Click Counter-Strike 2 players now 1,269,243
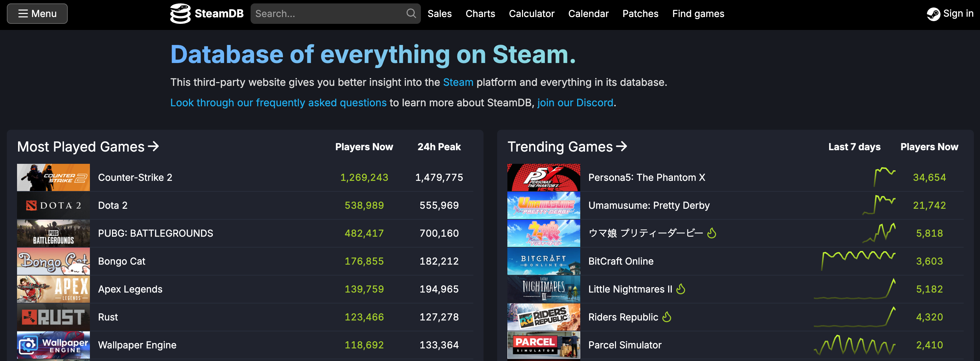 coord(364,177)
